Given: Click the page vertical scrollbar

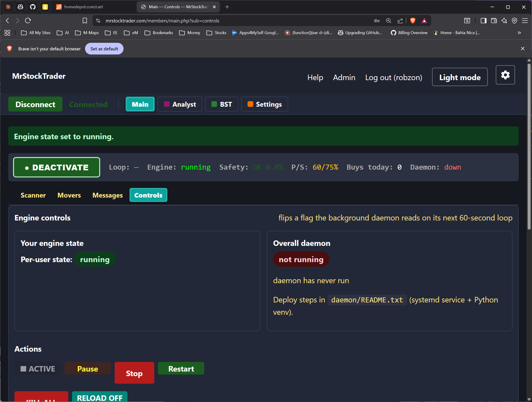Looking at the screenshot, I should tap(529, 147).
